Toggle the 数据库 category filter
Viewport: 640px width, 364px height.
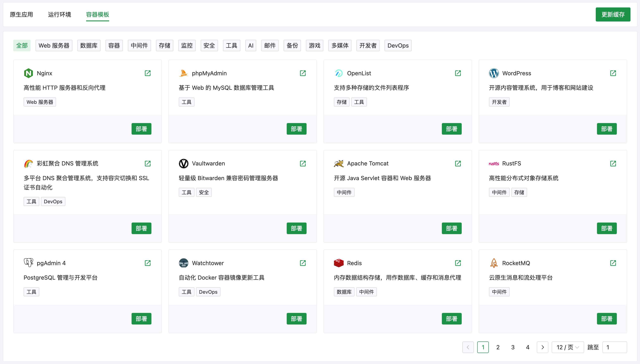89,45
